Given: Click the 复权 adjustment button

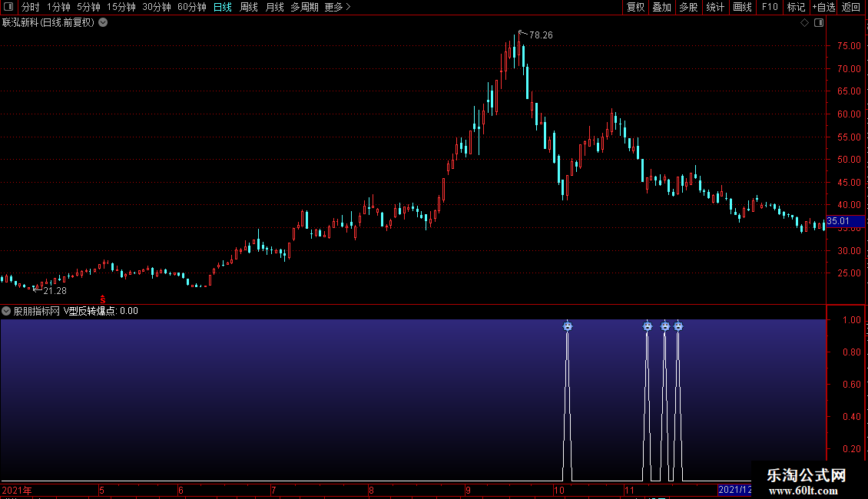Looking at the screenshot, I should pyautogui.click(x=635, y=7).
